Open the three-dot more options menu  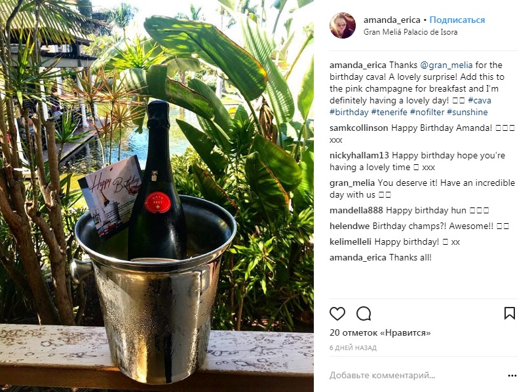512,376
